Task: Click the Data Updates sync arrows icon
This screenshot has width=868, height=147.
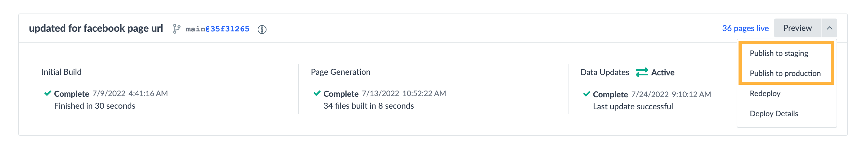Action: (x=641, y=73)
